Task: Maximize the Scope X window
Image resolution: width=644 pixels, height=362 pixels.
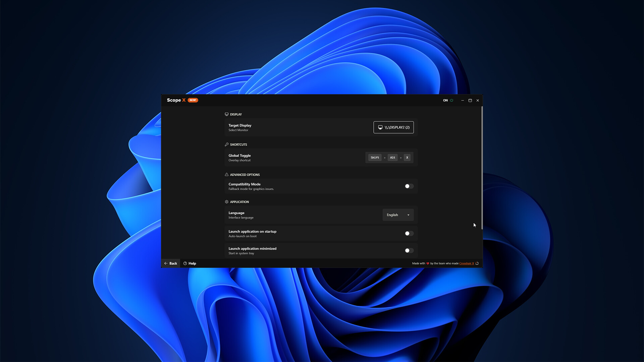Action: coord(470,100)
